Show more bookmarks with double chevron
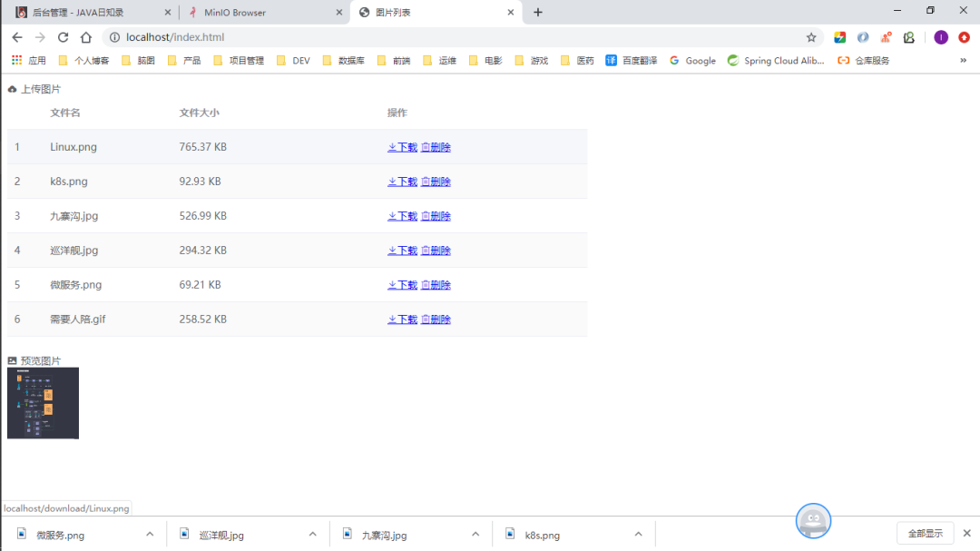 [963, 61]
